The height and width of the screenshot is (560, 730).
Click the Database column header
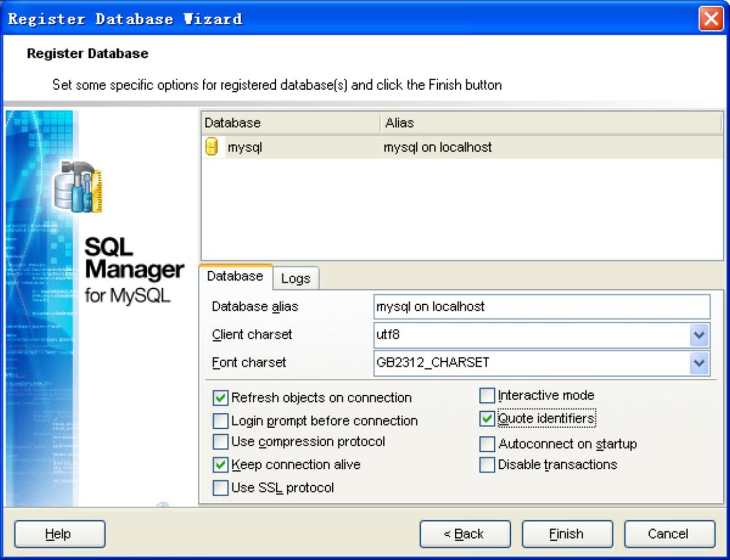coord(291,122)
